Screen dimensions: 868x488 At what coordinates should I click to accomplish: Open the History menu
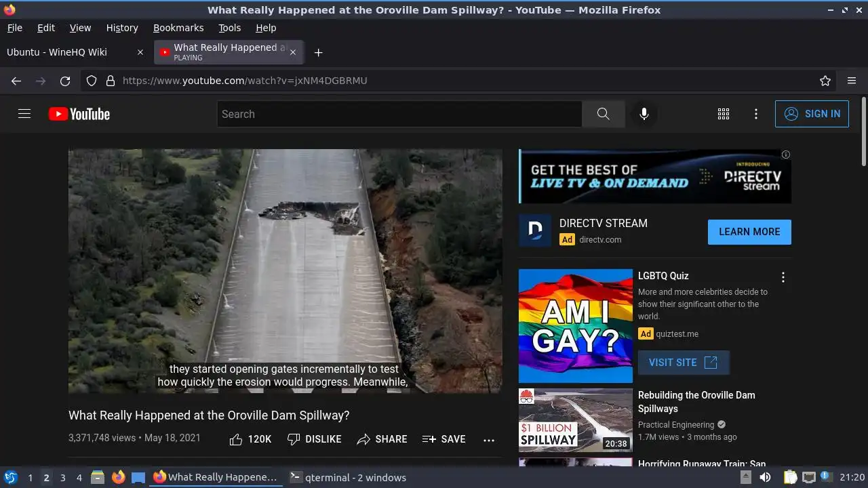[122, 28]
